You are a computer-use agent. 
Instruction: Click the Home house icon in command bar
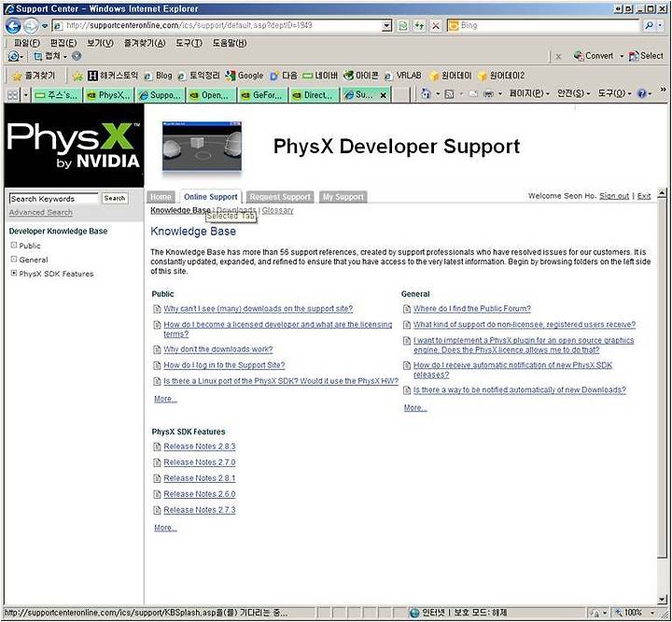[426, 93]
